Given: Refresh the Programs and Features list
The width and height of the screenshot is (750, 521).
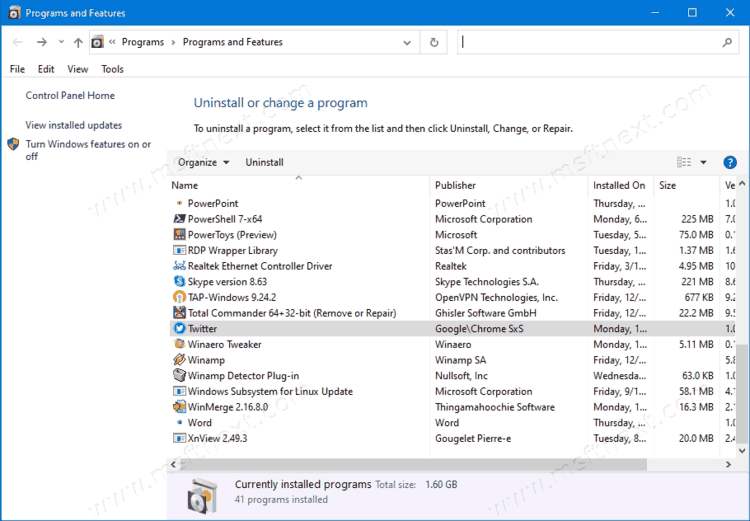Looking at the screenshot, I should click(x=434, y=42).
